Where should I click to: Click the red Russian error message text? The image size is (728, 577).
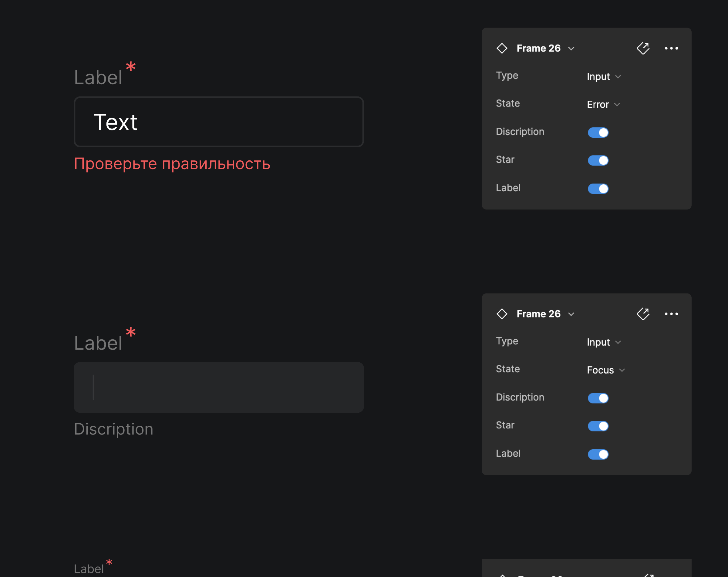pos(172,164)
